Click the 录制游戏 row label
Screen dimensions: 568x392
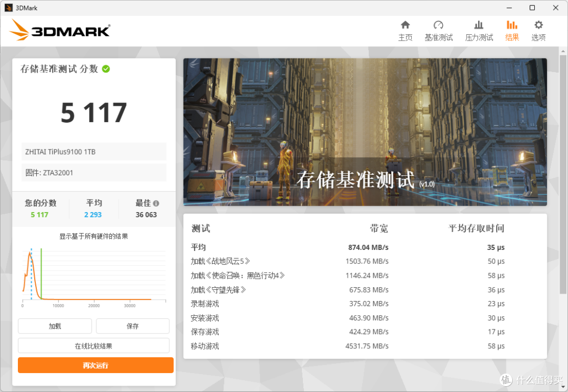click(205, 304)
